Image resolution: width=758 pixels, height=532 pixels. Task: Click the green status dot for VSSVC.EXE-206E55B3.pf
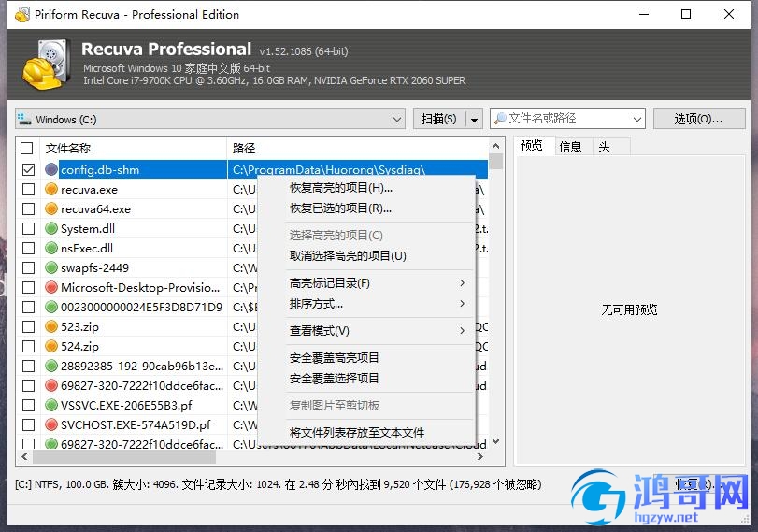click(x=51, y=405)
